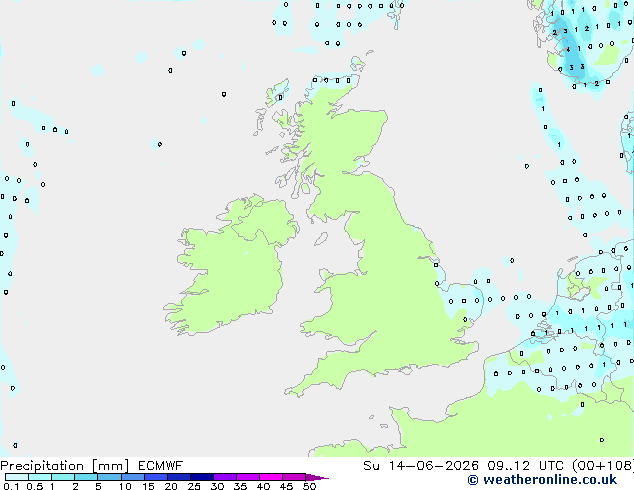Click the 'Su' weekday abbreviation
This screenshot has width=634, height=490.
(371, 466)
